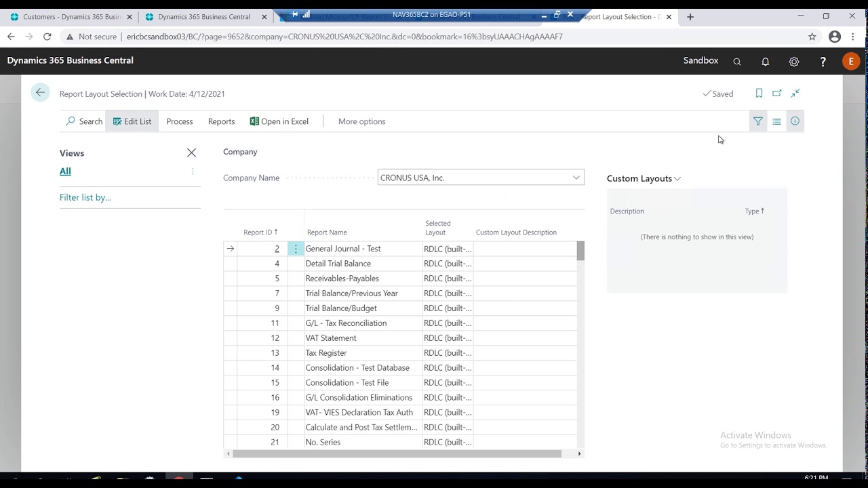Show More options
The width and height of the screenshot is (868, 488).
pyautogui.click(x=361, y=121)
